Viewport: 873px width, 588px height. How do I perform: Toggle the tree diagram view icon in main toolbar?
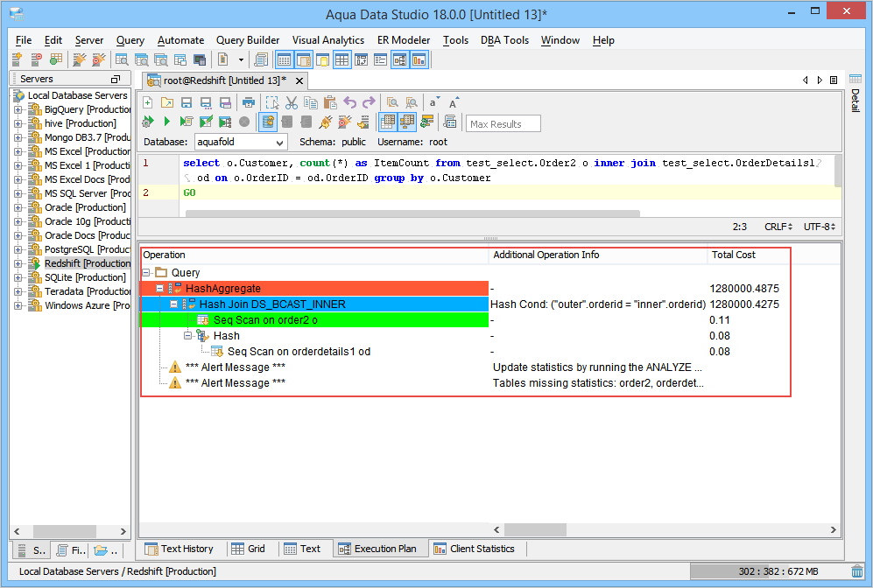point(400,59)
